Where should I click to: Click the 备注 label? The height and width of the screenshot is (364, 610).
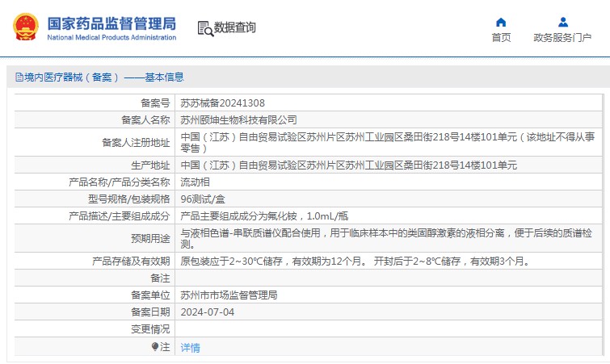160,278
